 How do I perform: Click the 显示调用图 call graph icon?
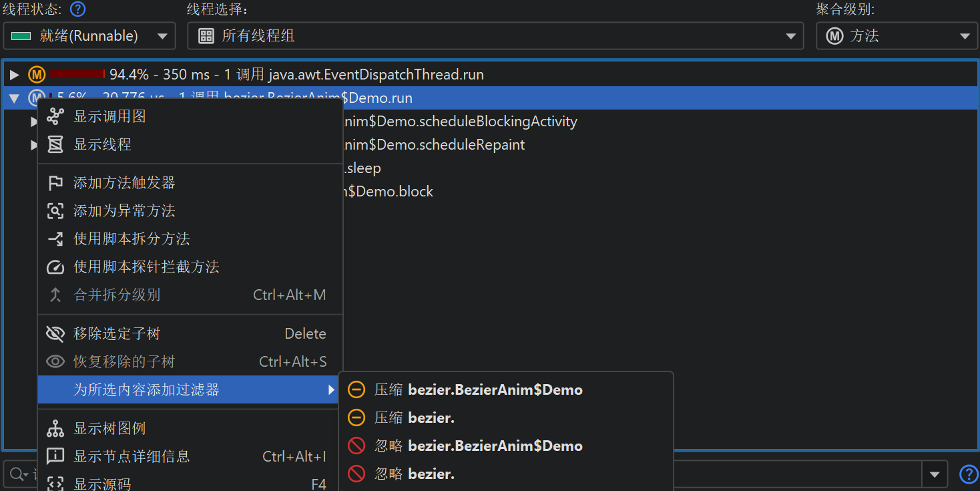(55, 116)
